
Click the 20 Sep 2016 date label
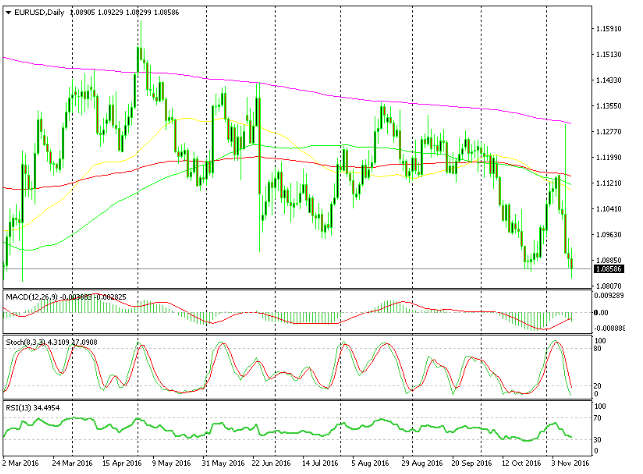click(472, 463)
